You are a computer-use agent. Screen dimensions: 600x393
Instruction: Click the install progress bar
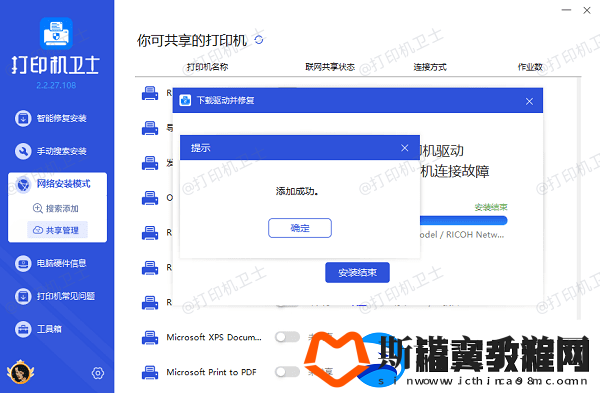click(x=463, y=220)
